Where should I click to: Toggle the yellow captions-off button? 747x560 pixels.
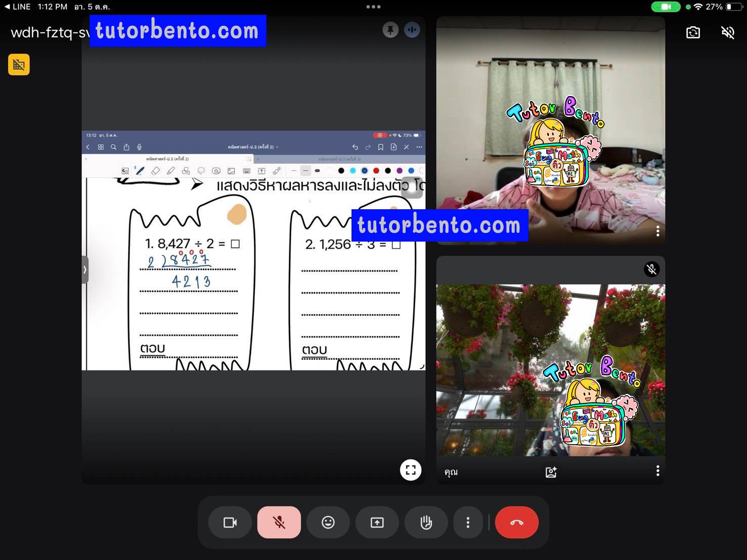(19, 65)
